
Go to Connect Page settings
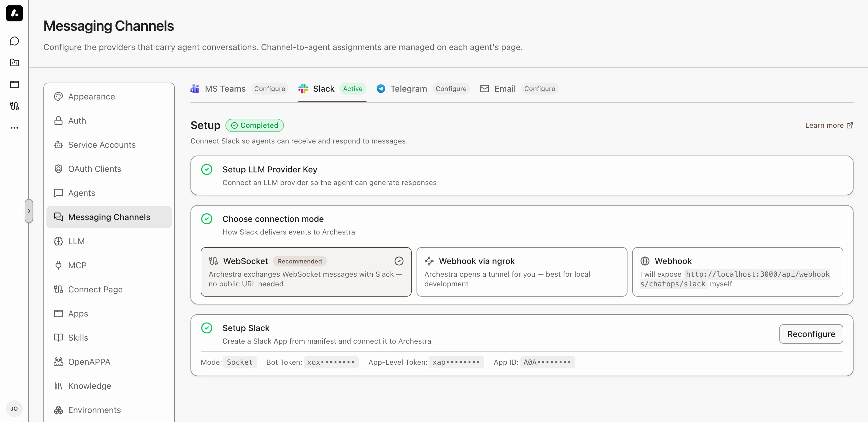tap(109, 290)
